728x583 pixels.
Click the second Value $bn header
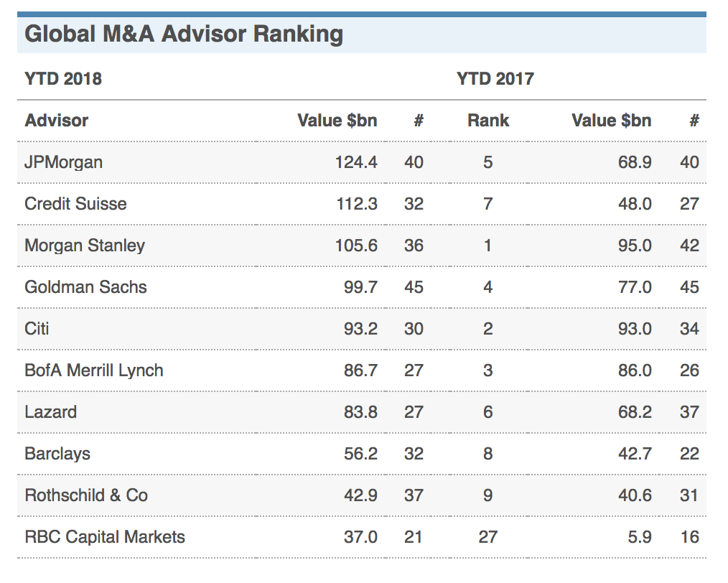pyautogui.click(x=612, y=121)
